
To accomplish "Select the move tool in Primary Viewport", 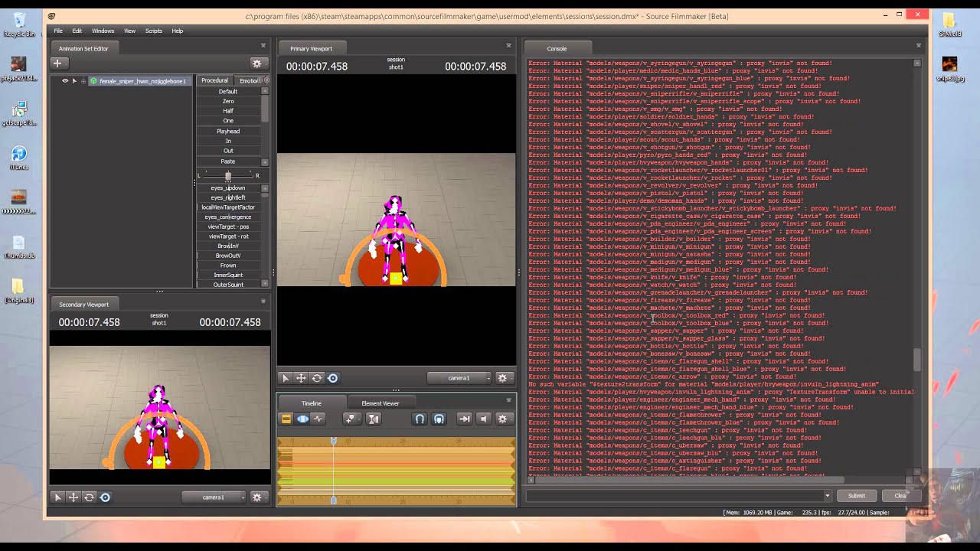I will pos(301,378).
